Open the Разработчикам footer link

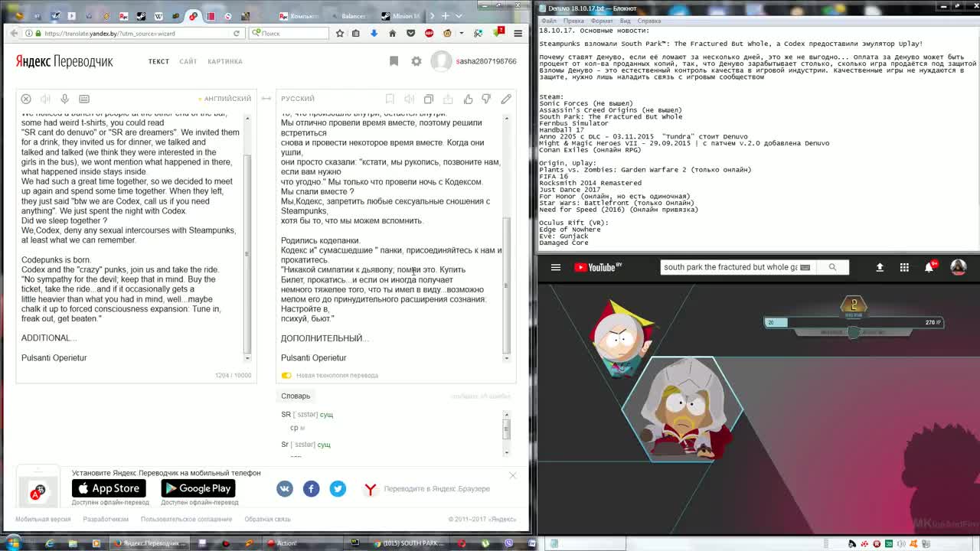click(x=106, y=519)
